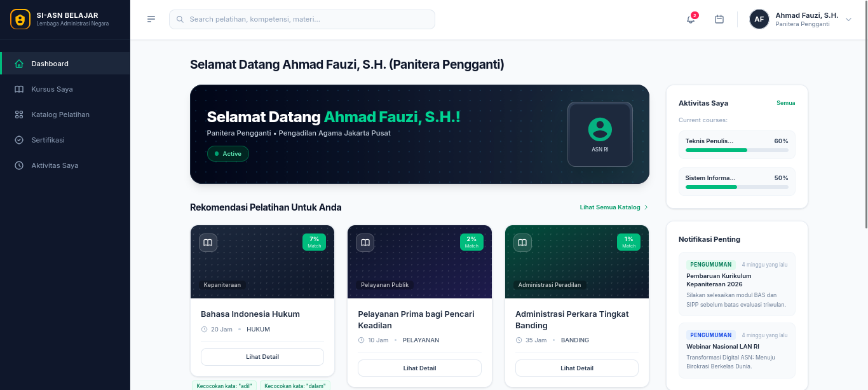The image size is (868, 390).
Task: Click the SI-ASN BELAJAR shield logo
Action: tap(20, 19)
